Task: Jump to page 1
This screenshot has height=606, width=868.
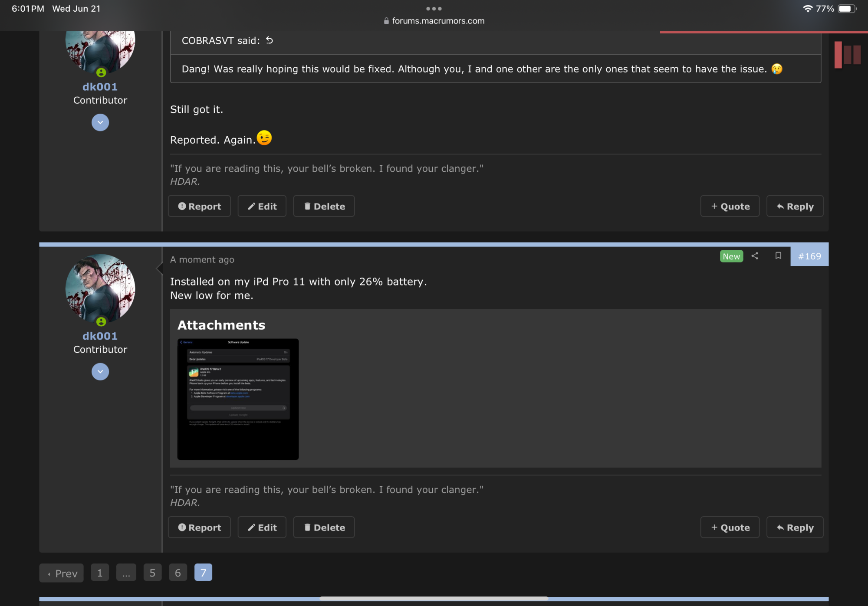Action: coord(100,573)
